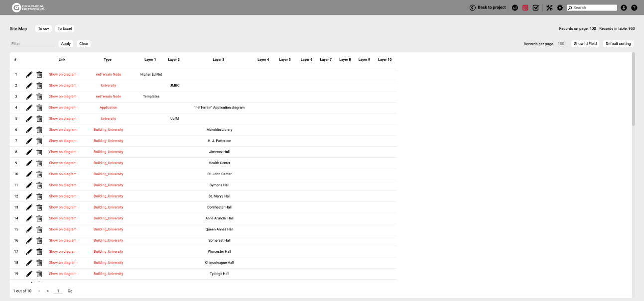
Task: Delete row 6 using trash icon
Action: click(x=39, y=130)
